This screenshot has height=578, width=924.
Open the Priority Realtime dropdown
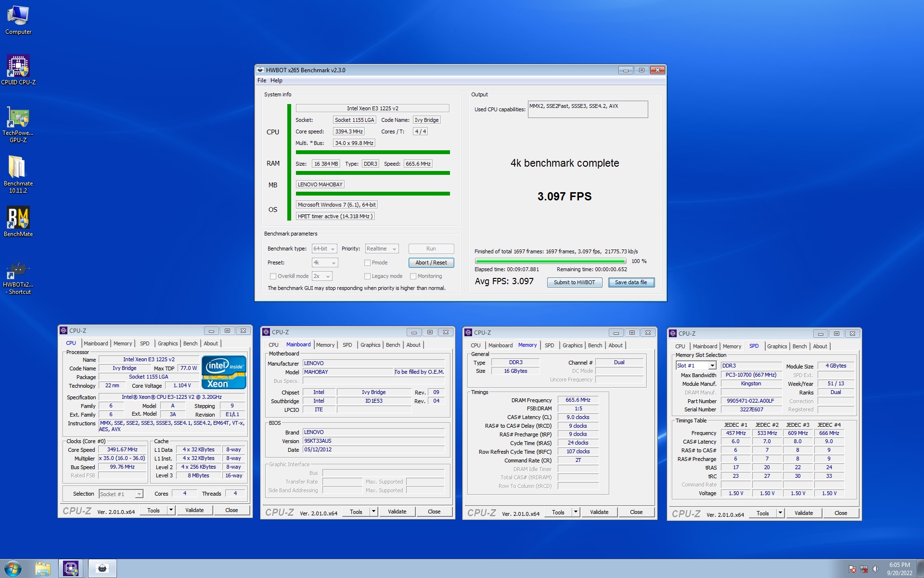point(382,249)
